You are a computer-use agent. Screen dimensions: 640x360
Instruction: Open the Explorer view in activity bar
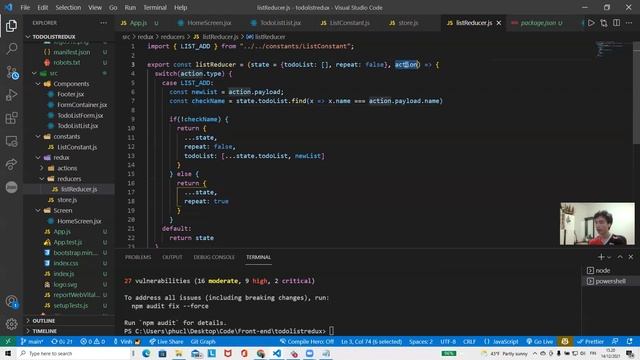tap(11, 26)
